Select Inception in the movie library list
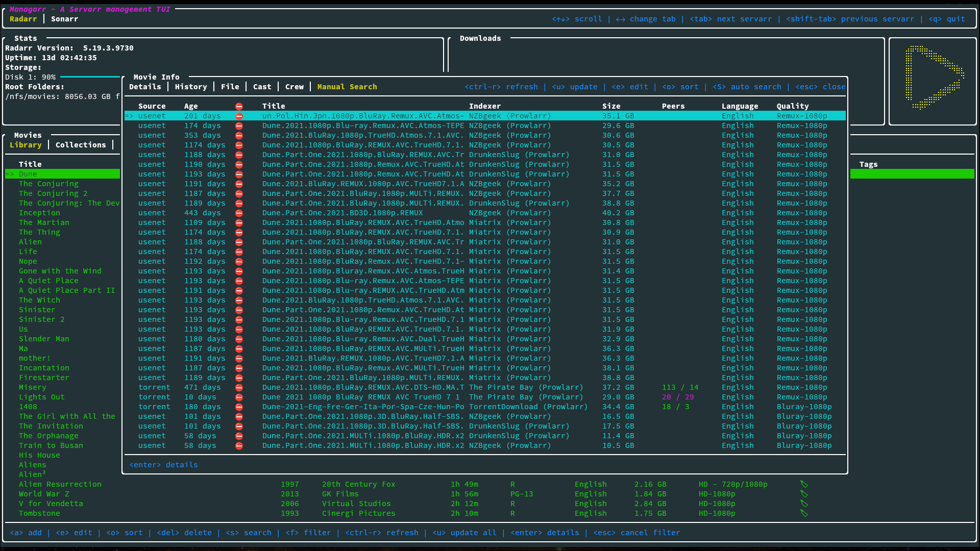The image size is (980, 551). (39, 213)
